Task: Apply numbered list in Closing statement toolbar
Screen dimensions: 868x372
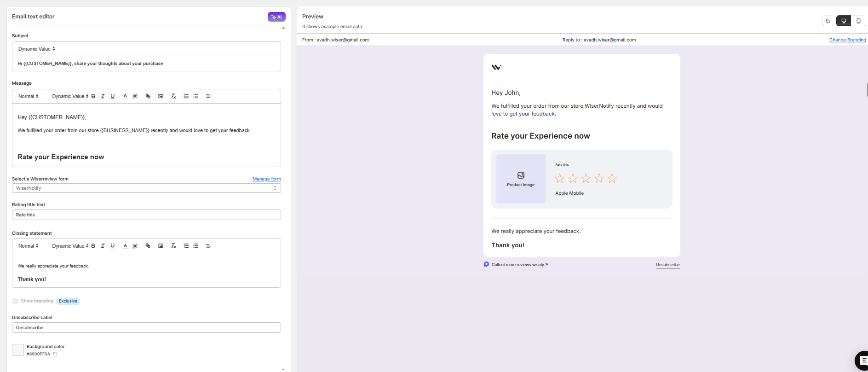Action: tap(186, 246)
